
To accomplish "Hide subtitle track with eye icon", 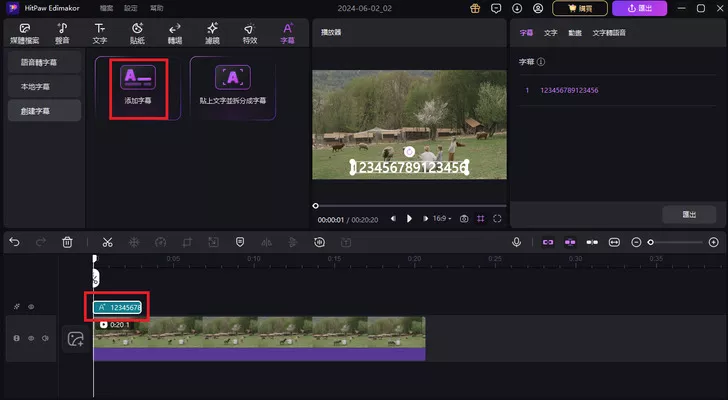I will [x=31, y=307].
